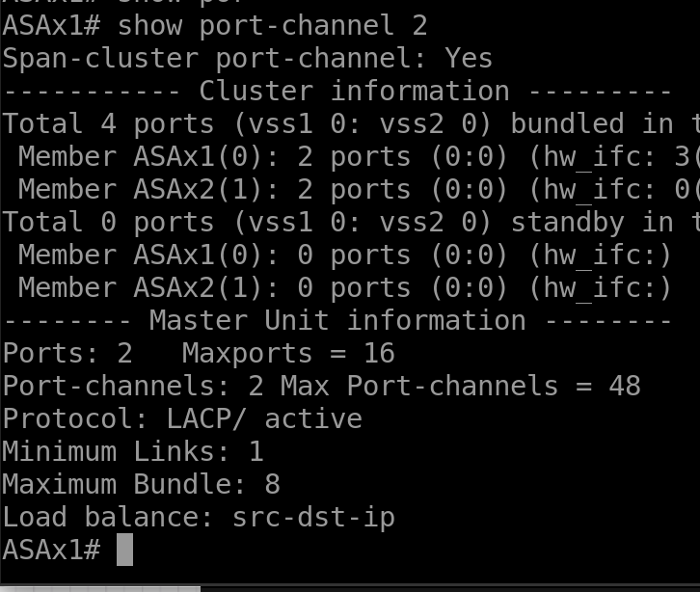
Task: Click the 'Maximum Bundle: 8' line
Action: pyautogui.click(x=141, y=484)
